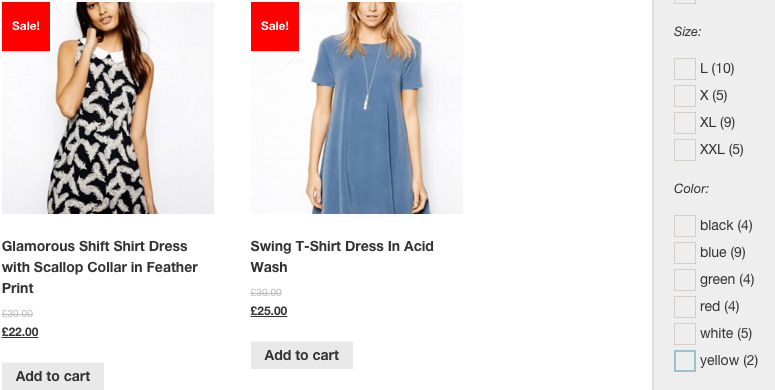Filter products by black color
The width and height of the screenshot is (775, 390).
[x=685, y=226]
